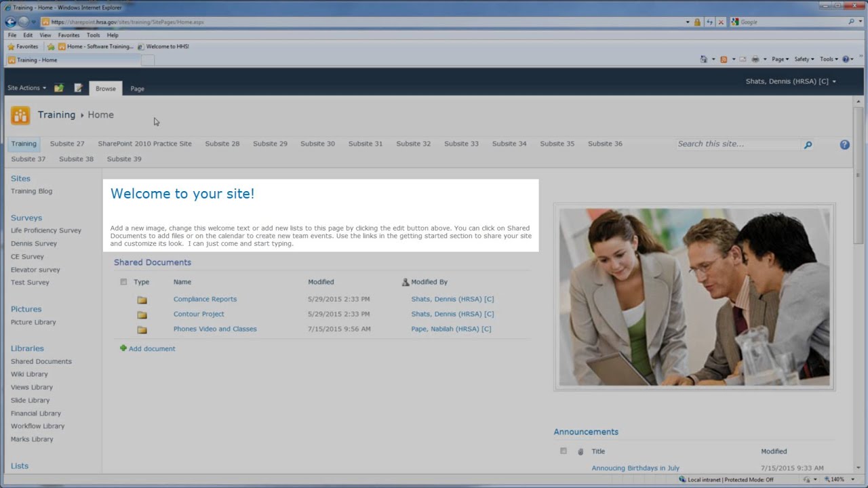Viewport: 868px width, 488px height.
Task: Click the IE Home icon in command bar
Action: [x=703, y=59]
